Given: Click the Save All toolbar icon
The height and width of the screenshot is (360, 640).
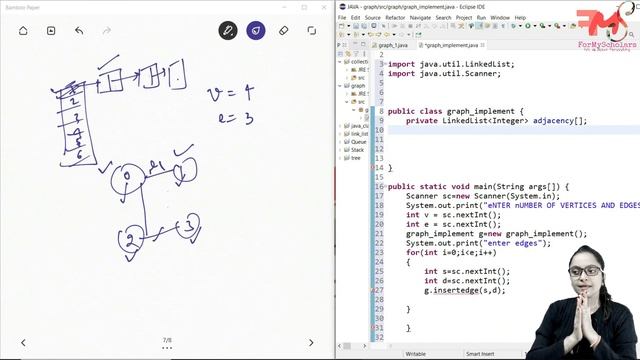Looking at the screenshot, I should [x=364, y=26].
